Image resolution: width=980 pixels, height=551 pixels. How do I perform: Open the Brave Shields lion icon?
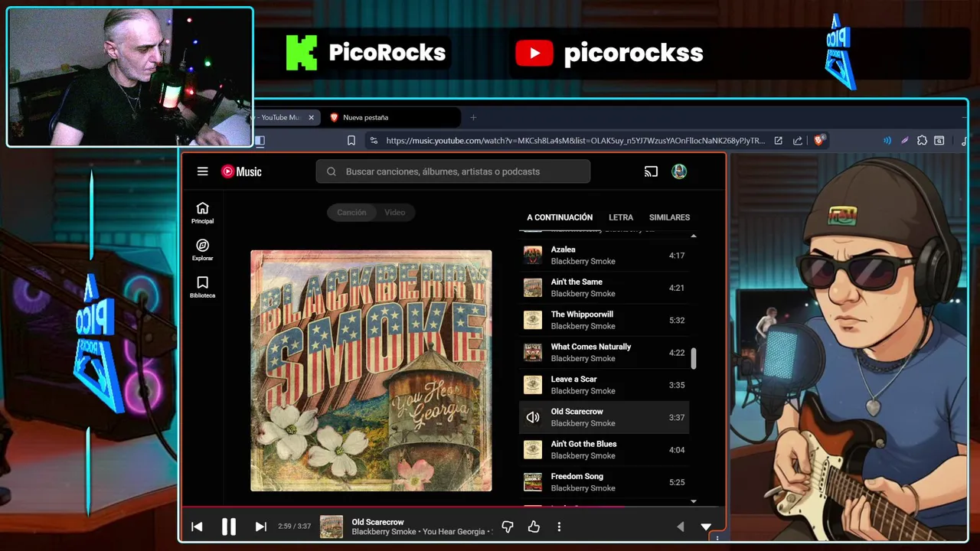[x=818, y=141]
